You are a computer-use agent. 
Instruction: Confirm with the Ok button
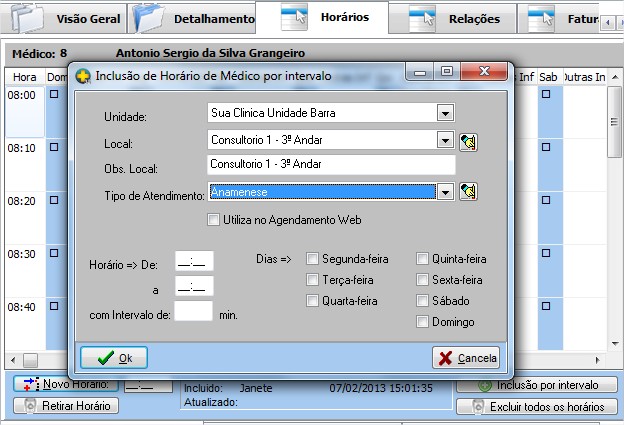pos(114,358)
